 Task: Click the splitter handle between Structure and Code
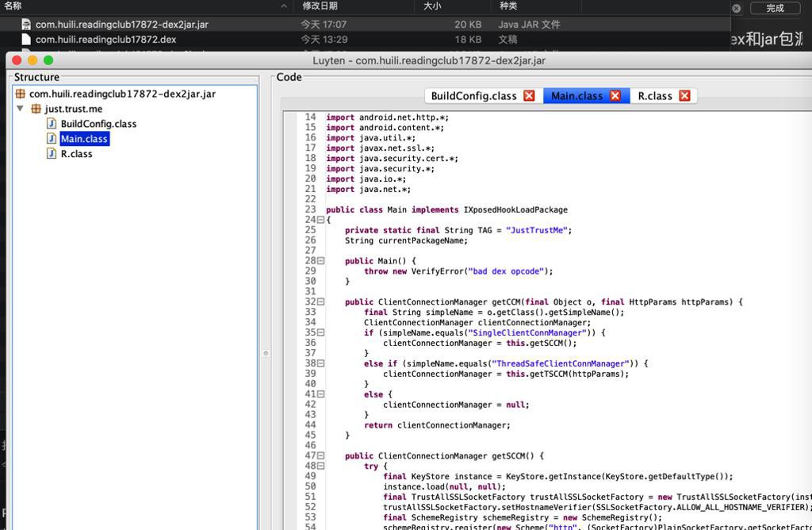266,353
